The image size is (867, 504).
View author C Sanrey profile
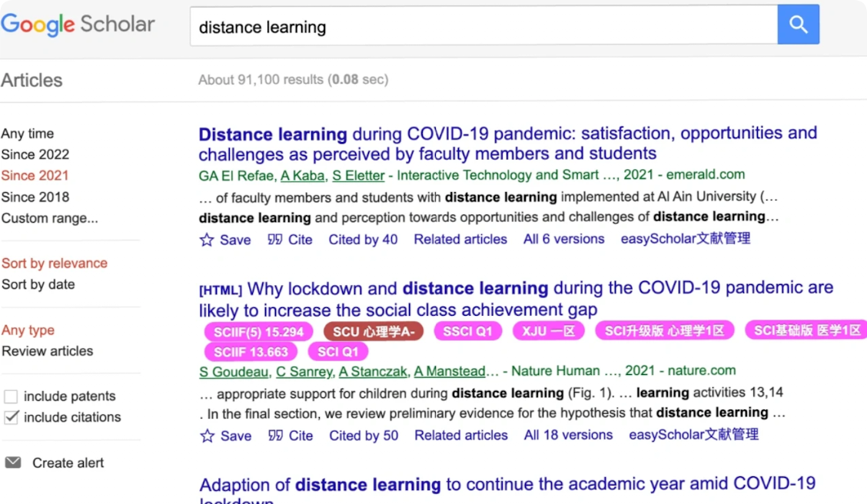tap(304, 372)
